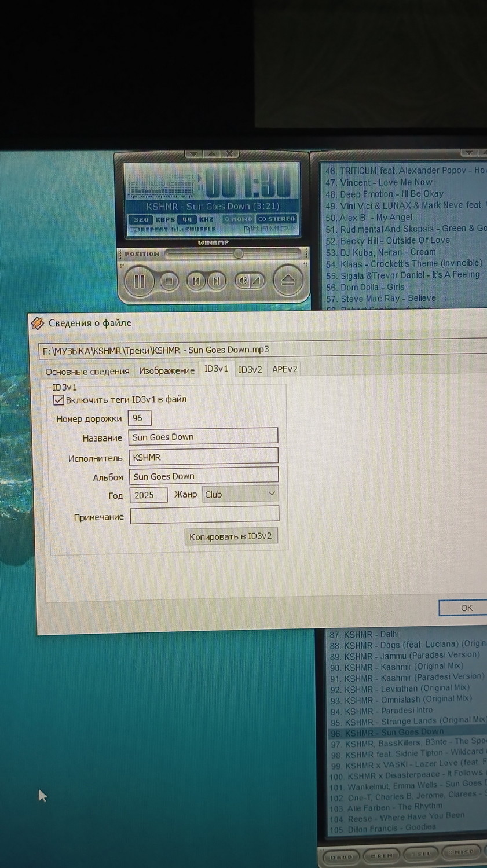
Task: Click the Winamp icon in the file info title bar
Action: (x=38, y=323)
